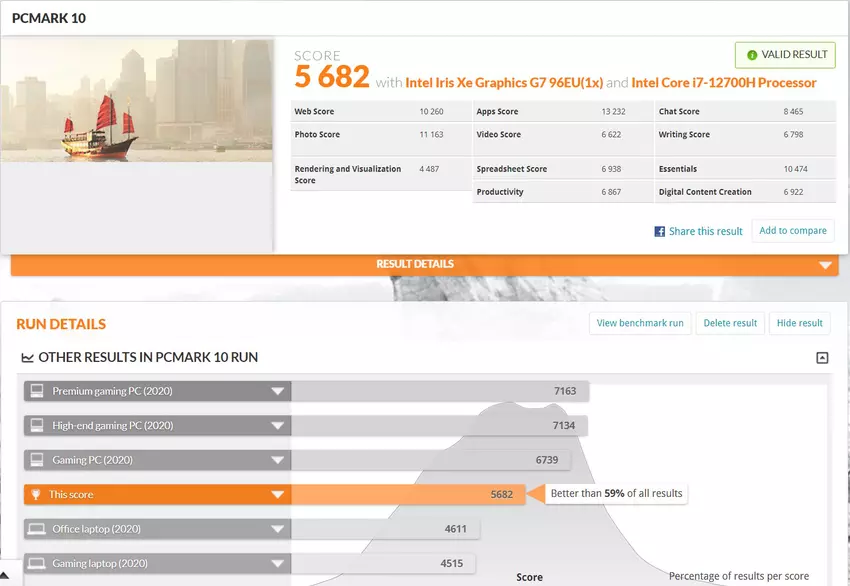Click the Premium gaming PC desktop icon
Image resolution: width=850 pixels, height=586 pixels.
[37, 391]
